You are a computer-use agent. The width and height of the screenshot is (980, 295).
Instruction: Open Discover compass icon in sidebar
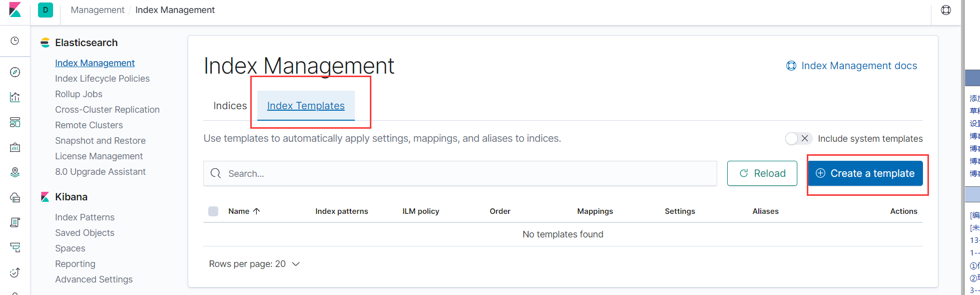(15, 72)
